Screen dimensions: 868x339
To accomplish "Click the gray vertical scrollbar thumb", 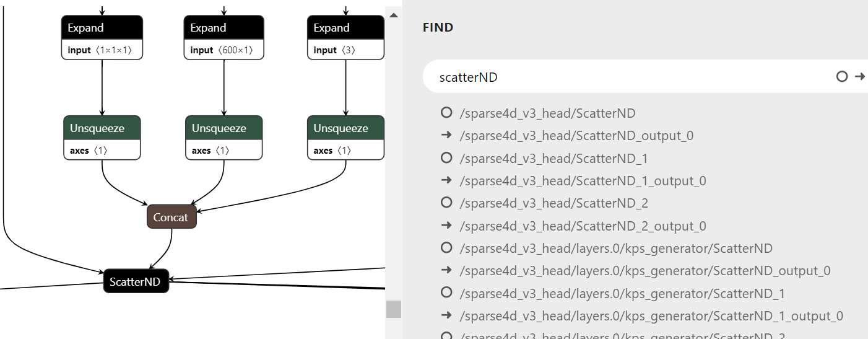I will (x=393, y=309).
